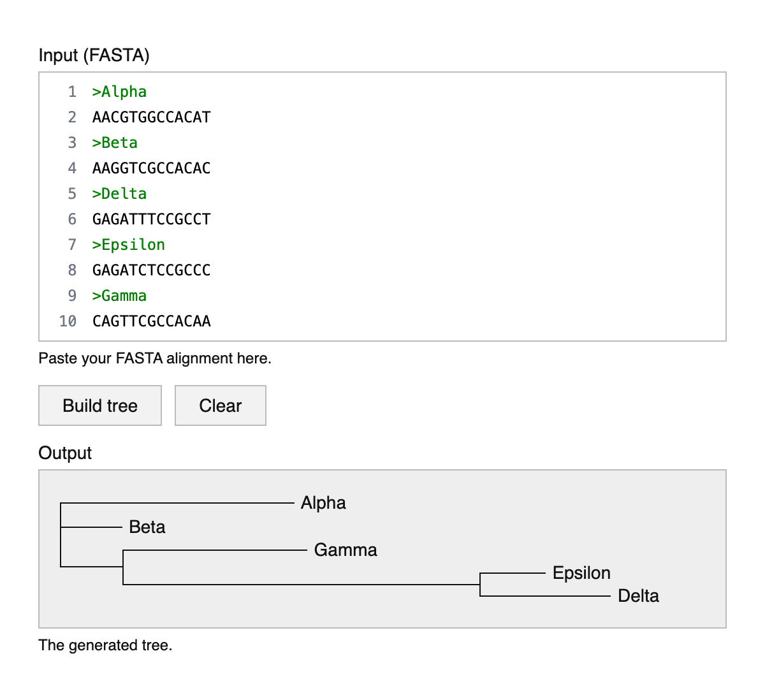
Task: Select the Alpha leaf label in tree
Action: (x=323, y=503)
